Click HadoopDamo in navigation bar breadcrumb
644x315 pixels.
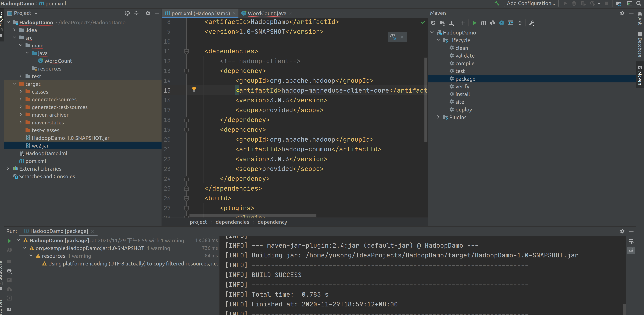[x=17, y=3]
